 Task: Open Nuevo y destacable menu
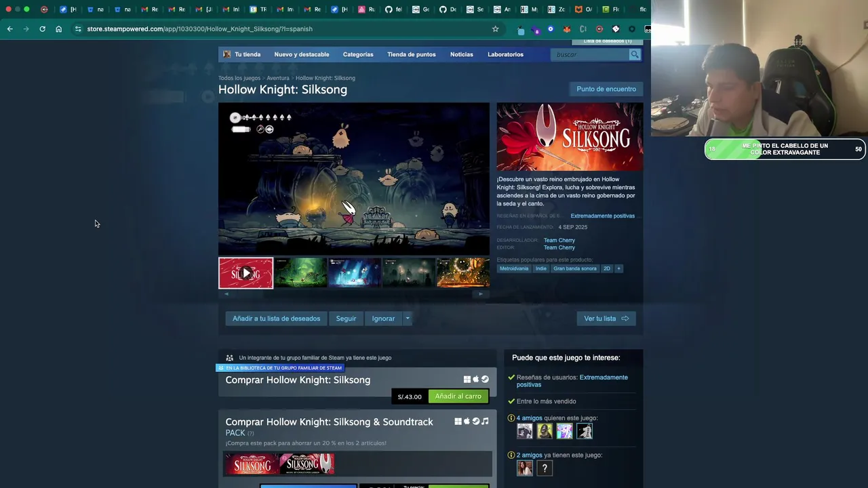tap(302, 54)
